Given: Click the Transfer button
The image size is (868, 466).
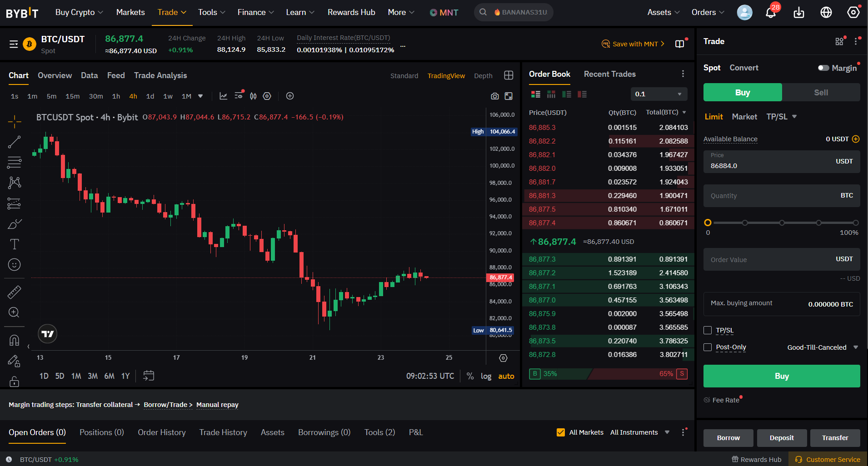Looking at the screenshot, I should pyautogui.click(x=835, y=438).
